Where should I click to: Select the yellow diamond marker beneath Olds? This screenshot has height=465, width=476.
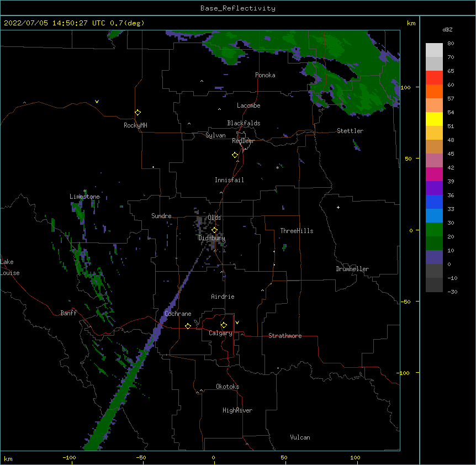click(214, 230)
